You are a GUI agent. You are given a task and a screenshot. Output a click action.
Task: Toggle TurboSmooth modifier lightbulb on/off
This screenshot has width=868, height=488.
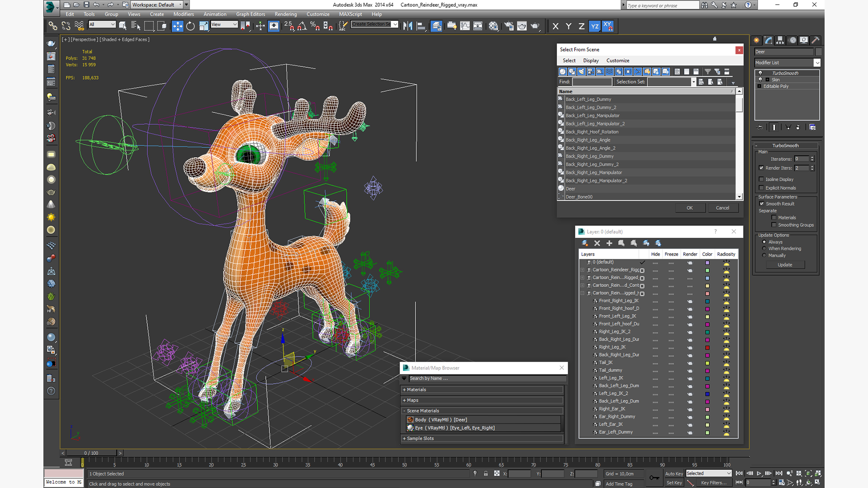click(760, 73)
